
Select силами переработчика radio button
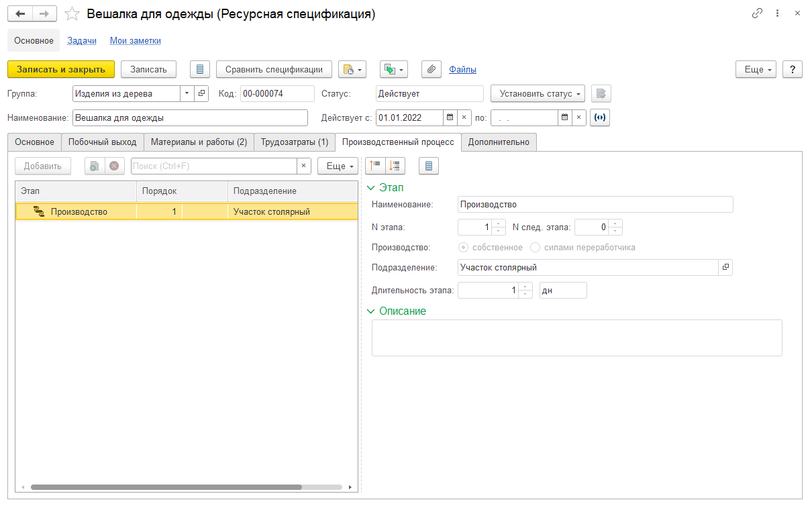click(536, 248)
